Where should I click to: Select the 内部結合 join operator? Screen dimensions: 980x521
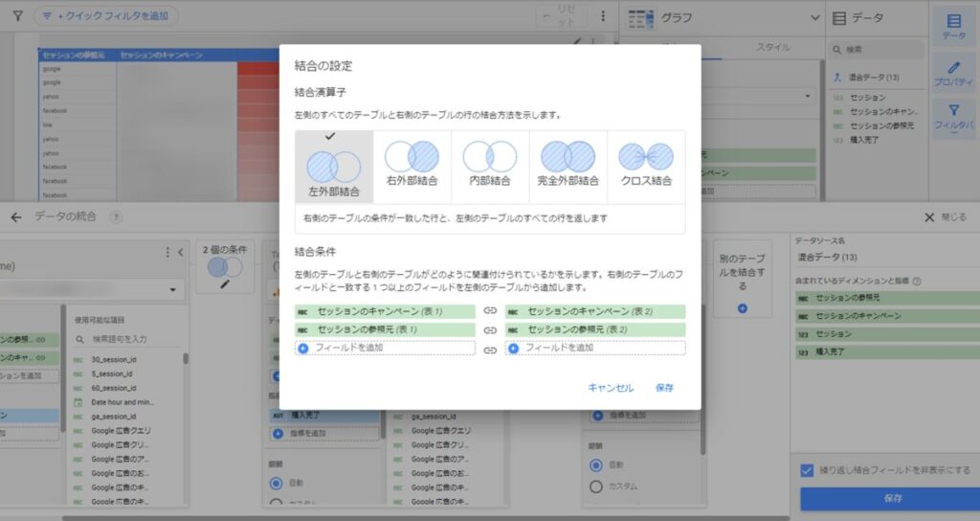click(490, 167)
